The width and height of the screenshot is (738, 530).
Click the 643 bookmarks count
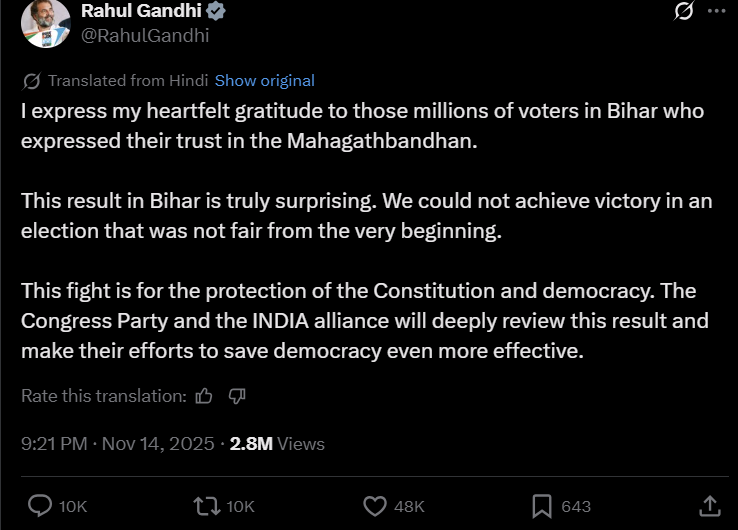pyautogui.click(x=576, y=507)
